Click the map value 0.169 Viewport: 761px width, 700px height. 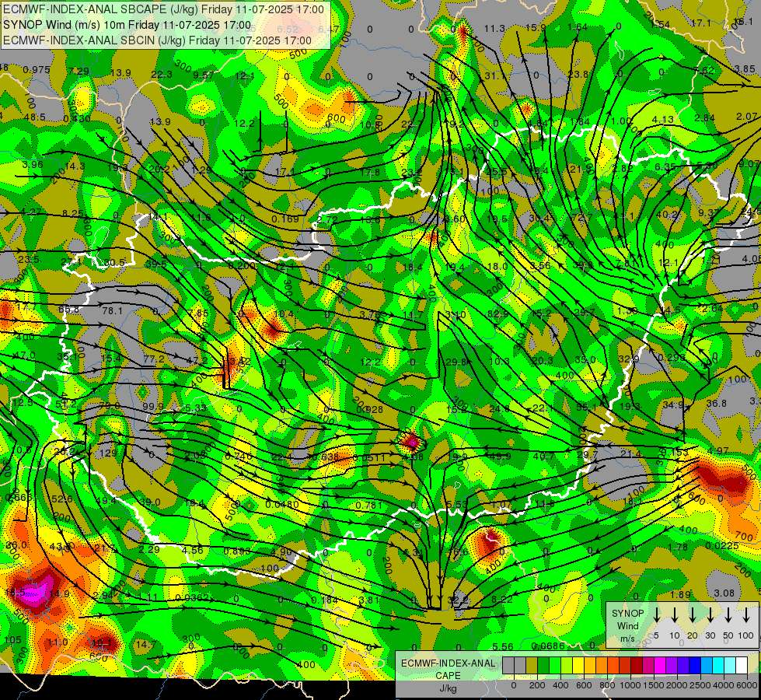(x=285, y=219)
